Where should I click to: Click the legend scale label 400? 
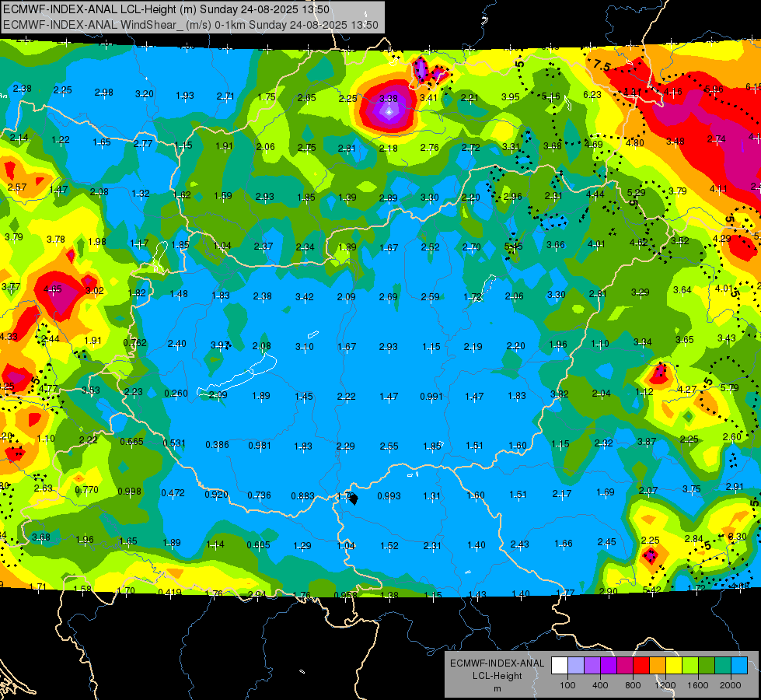coord(600,685)
